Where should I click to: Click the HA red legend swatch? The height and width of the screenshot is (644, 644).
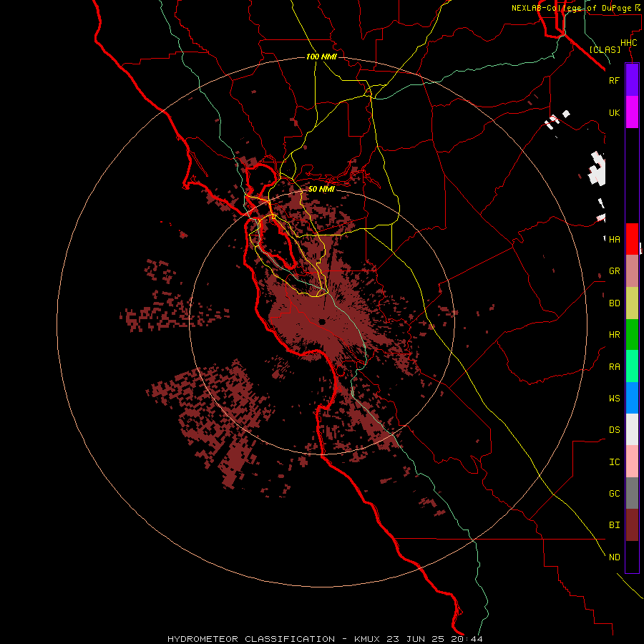[632, 239]
